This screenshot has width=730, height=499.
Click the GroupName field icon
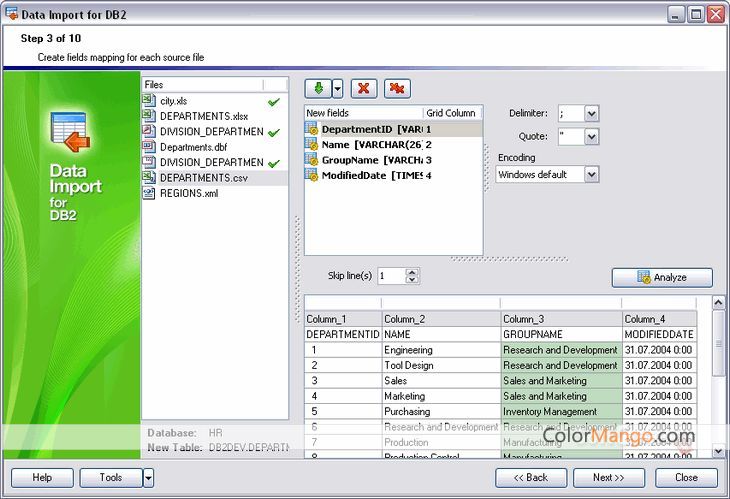coord(311,159)
